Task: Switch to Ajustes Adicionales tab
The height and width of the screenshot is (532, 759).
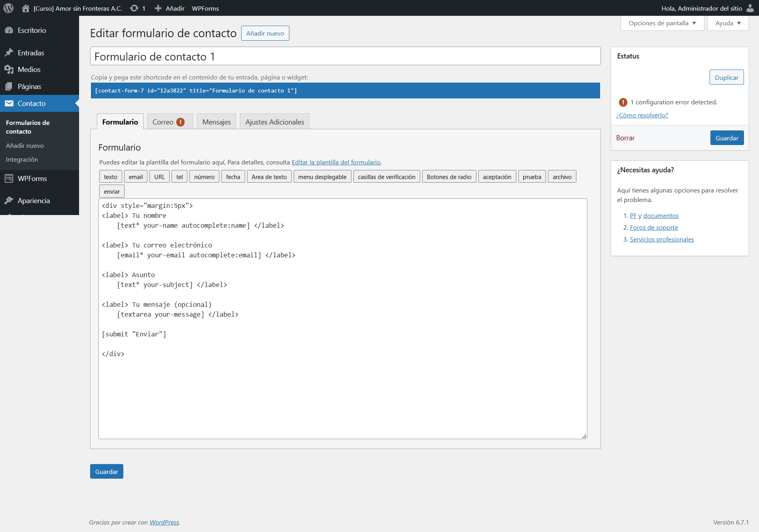Action: point(274,122)
